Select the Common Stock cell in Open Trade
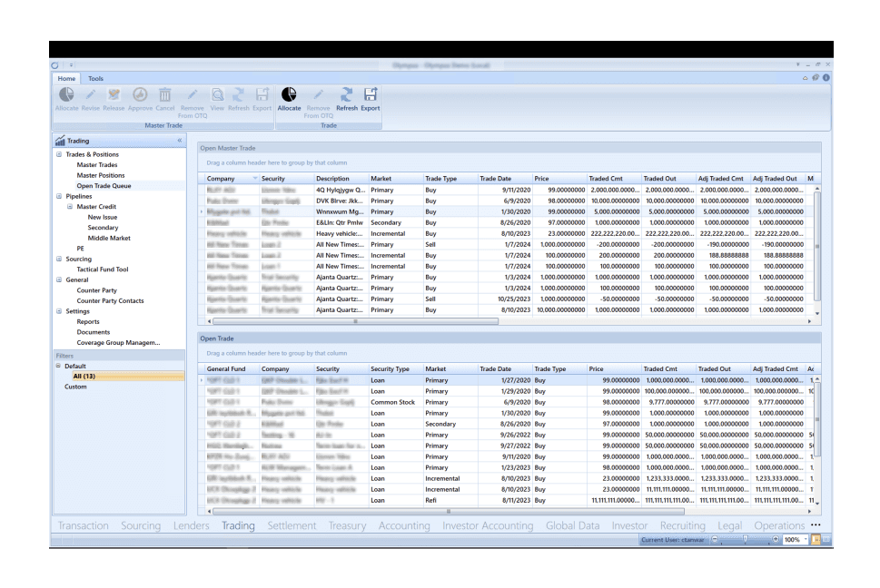Image resolution: width=880 pixels, height=588 pixels. click(395, 402)
